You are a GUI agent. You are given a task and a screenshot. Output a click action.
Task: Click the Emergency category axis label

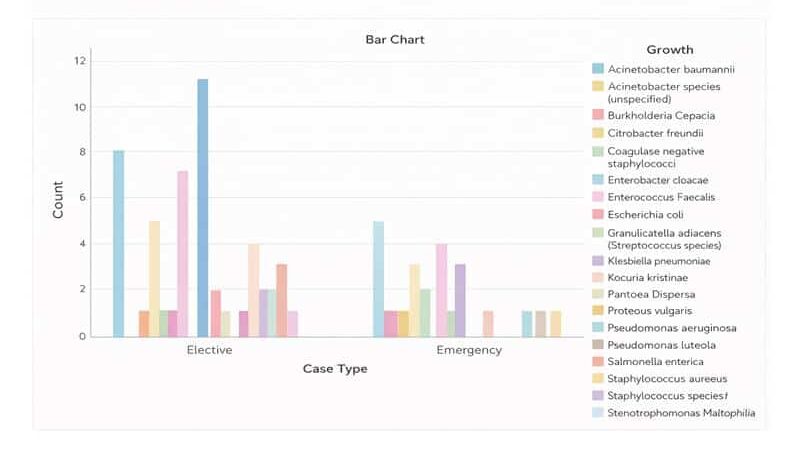click(469, 351)
